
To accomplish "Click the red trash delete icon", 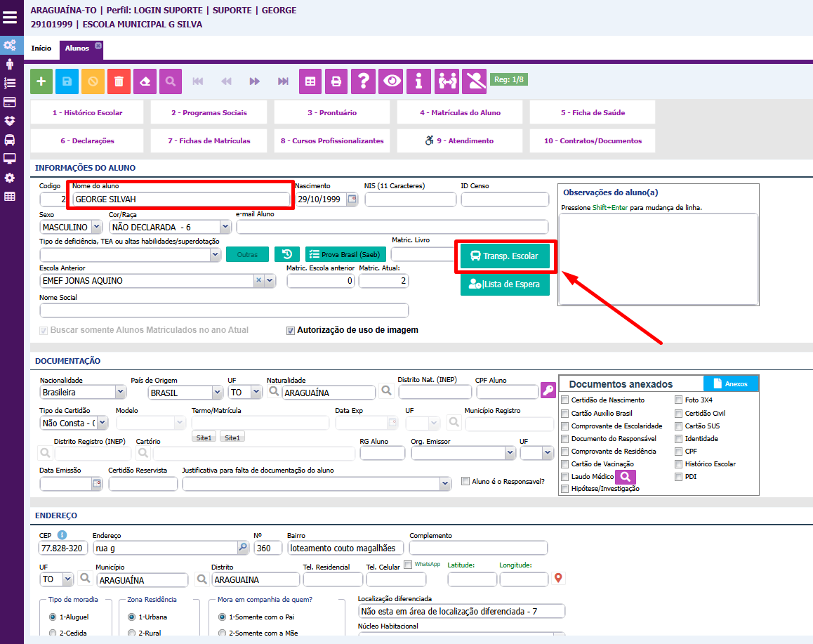I will coord(119,81).
